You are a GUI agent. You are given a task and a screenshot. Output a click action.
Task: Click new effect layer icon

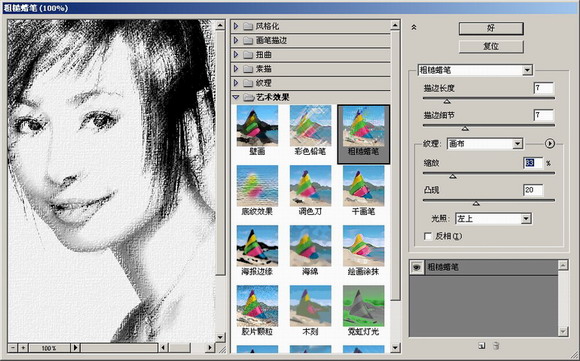[x=481, y=346]
